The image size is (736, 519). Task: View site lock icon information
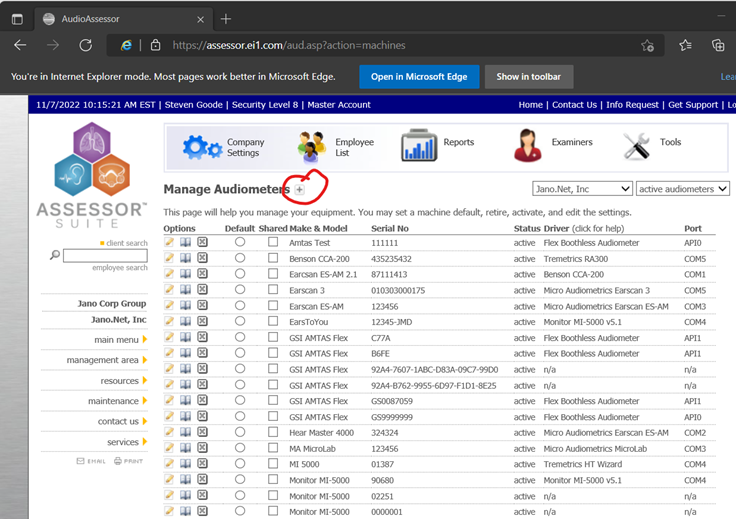155,45
